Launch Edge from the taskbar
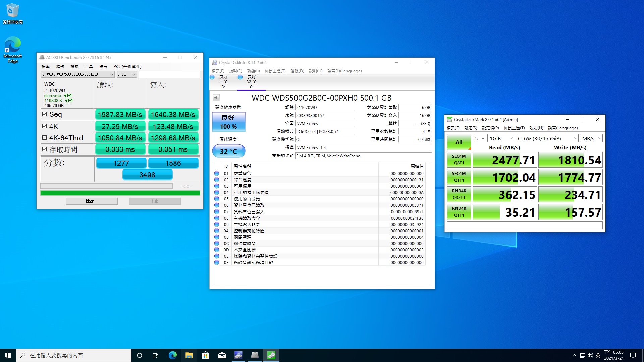This screenshot has height=362, width=644. click(172, 355)
